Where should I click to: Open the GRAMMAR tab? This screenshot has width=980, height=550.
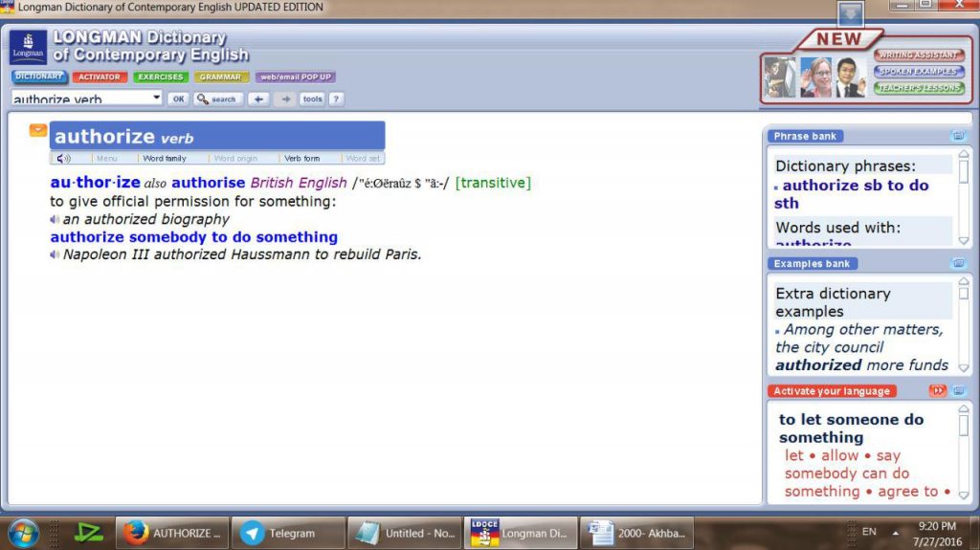point(221,77)
